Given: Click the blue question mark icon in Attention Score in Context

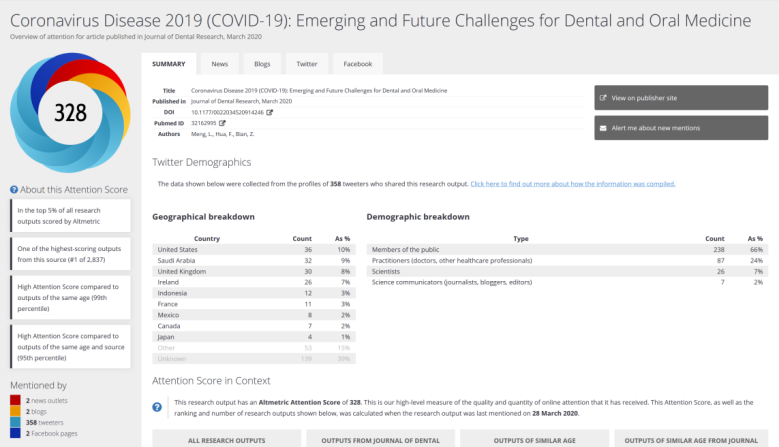Looking at the screenshot, I should click(x=157, y=406).
